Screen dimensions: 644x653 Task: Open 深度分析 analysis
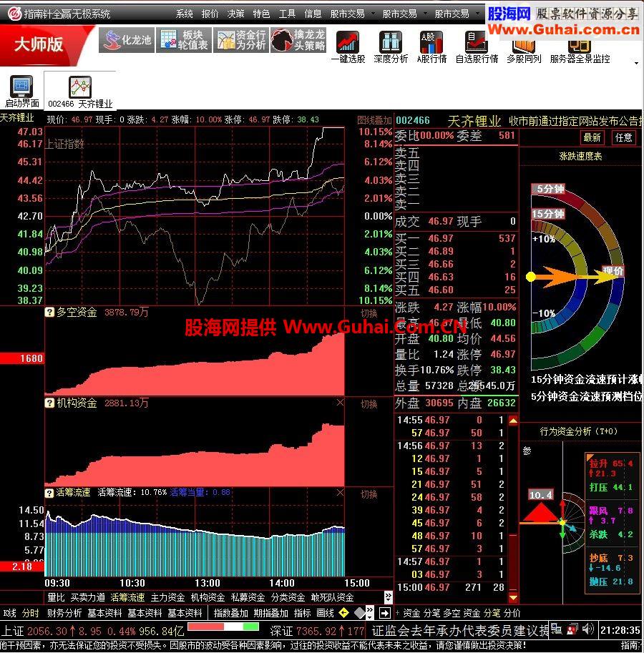(391, 46)
